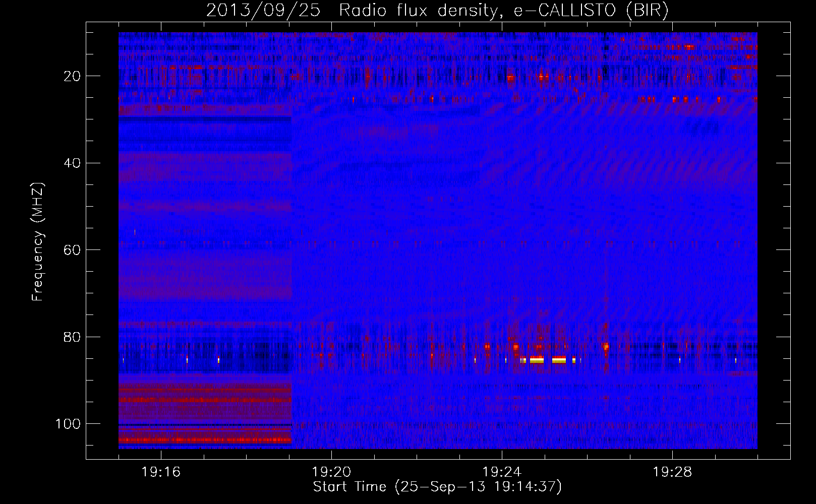The height and width of the screenshot is (504, 816).
Task: Click the 19:16 time tick label
Action: tap(161, 472)
